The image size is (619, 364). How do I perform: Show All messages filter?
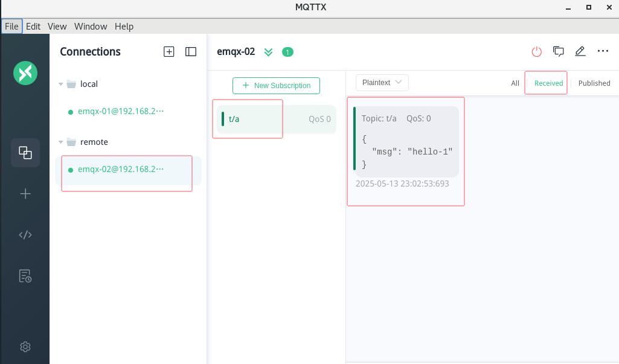pyautogui.click(x=515, y=83)
